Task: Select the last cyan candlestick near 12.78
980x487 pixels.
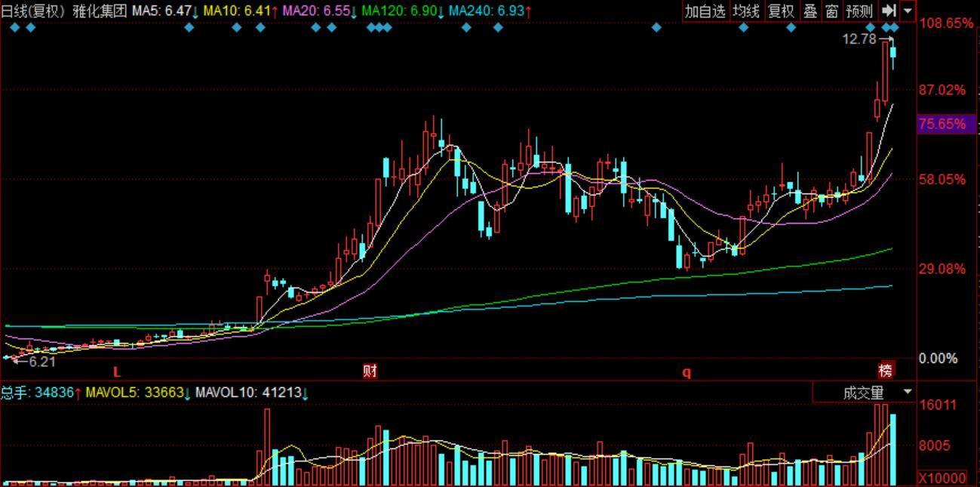Action: point(893,52)
